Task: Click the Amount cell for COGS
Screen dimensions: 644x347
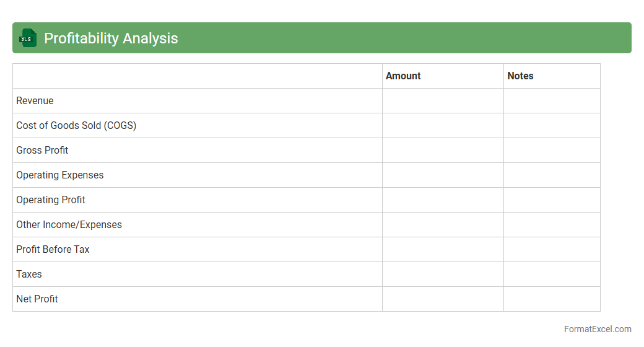Action: point(443,125)
